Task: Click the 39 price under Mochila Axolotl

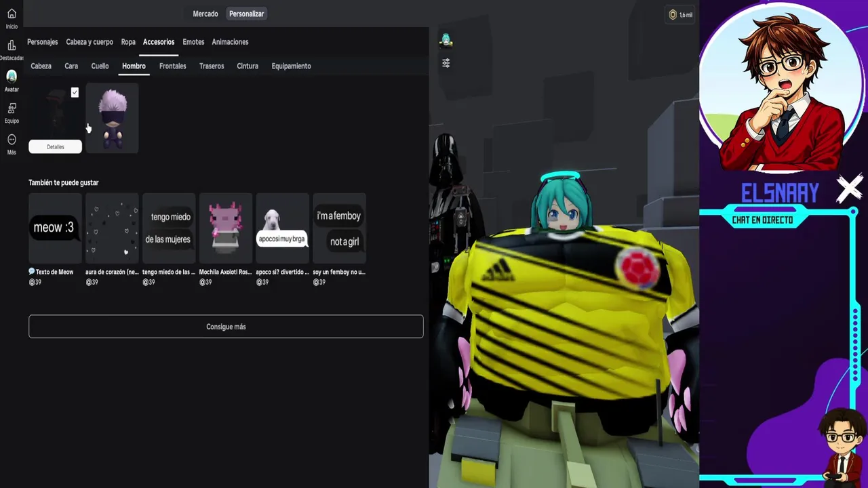Action: (x=205, y=282)
